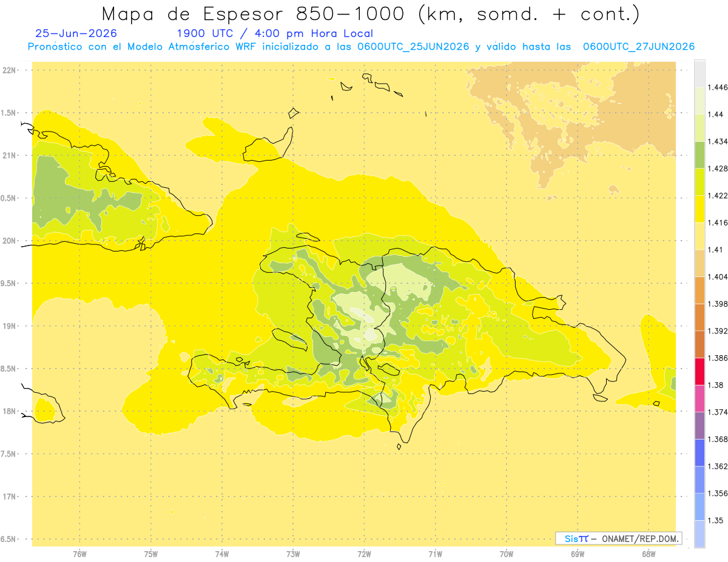Image resolution: width=728 pixels, height=562 pixels.
Task: Click the pale yellow swatch between 1.416 and 1.41
Action: pyautogui.click(x=699, y=236)
